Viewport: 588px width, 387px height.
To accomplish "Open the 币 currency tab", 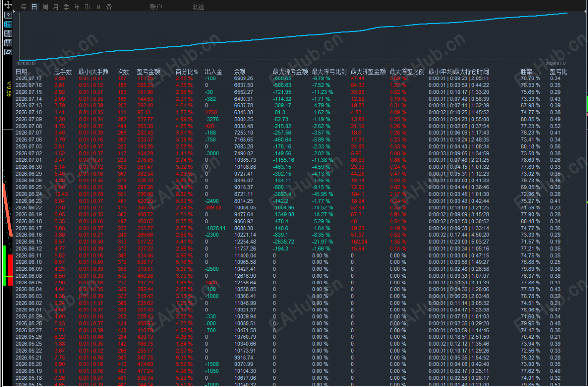I will pos(87,7).
